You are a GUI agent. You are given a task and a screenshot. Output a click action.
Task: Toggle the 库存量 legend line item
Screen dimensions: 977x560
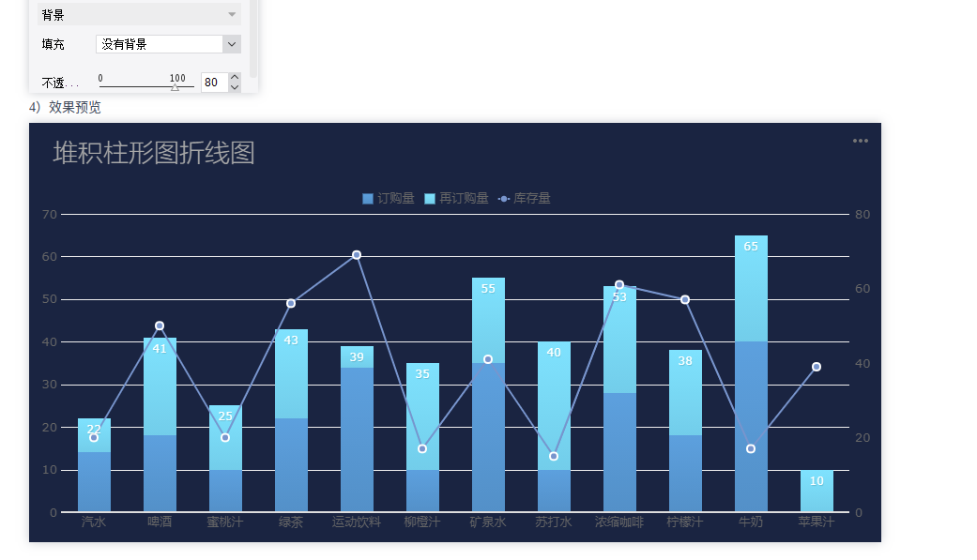(x=524, y=198)
